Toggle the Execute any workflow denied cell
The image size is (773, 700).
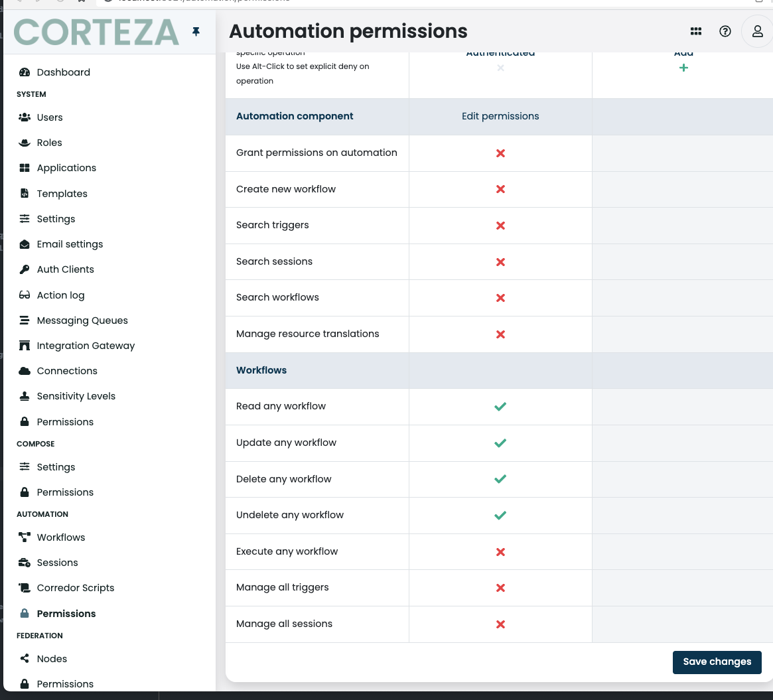click(x=500, y=551)
